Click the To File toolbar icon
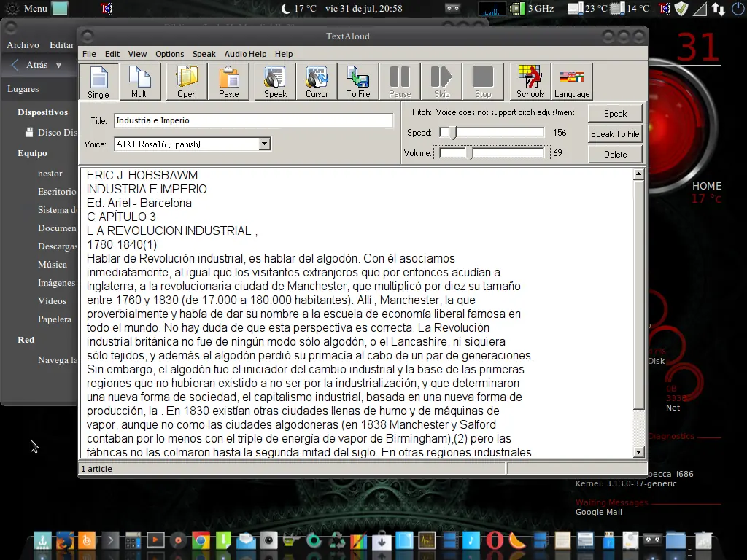This screenshot has width=747, height=560. click(x=358, y=82)
